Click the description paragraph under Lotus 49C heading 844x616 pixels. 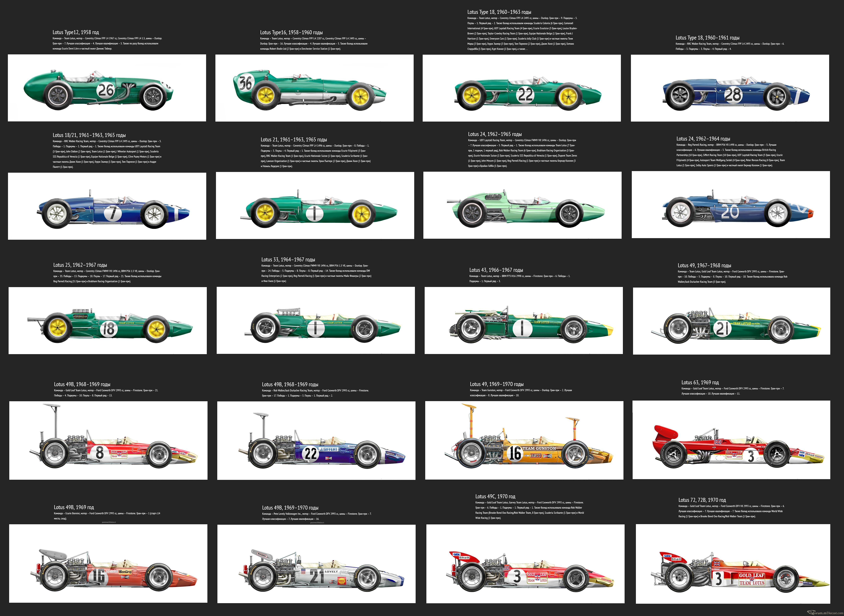click(x=530, y=510)
